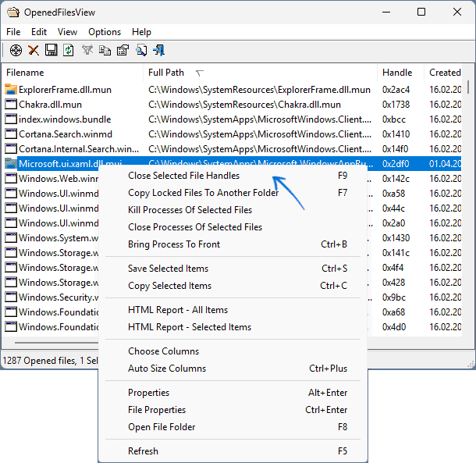Click Copy Locked Files To Another Folder

[203, 193]
